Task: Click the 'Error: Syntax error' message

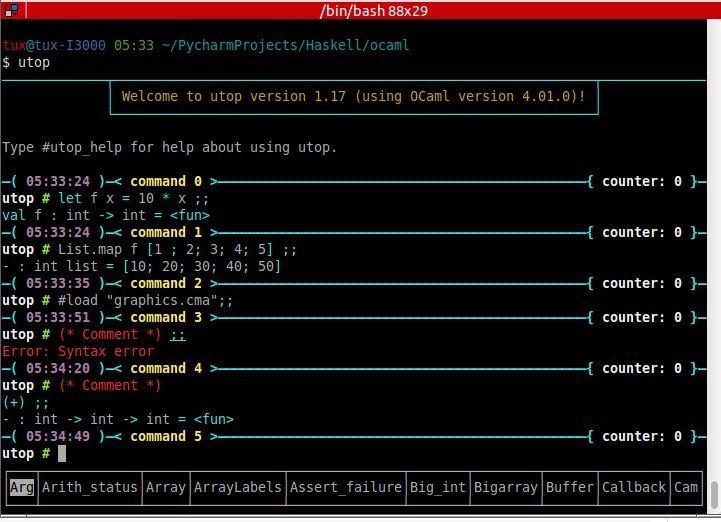Action: 78,352
